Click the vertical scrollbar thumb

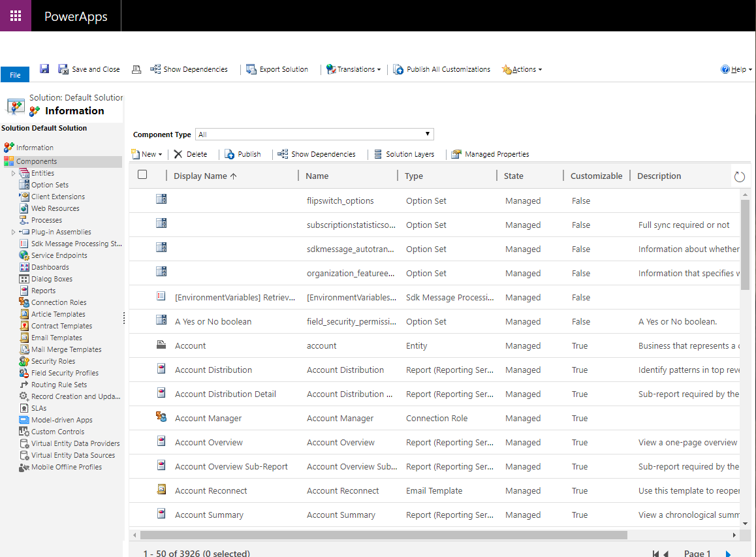click(745, 244)
